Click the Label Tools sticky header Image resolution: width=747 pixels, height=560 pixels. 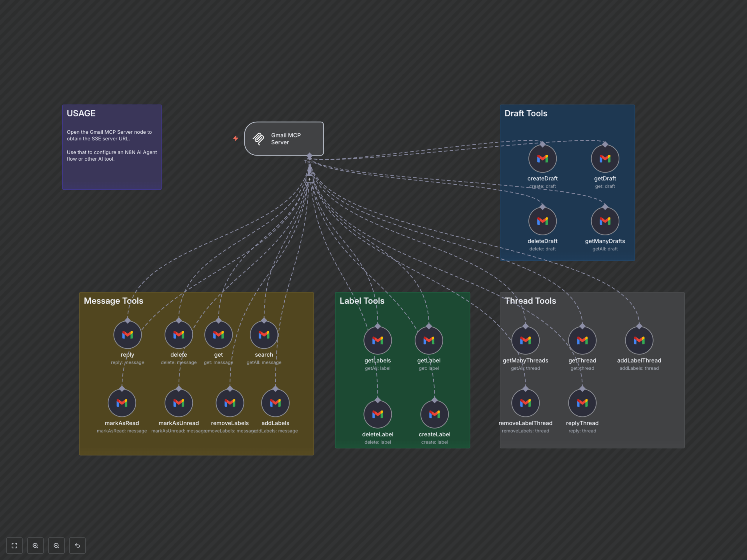pyautogui.click(x=362, y=301)
